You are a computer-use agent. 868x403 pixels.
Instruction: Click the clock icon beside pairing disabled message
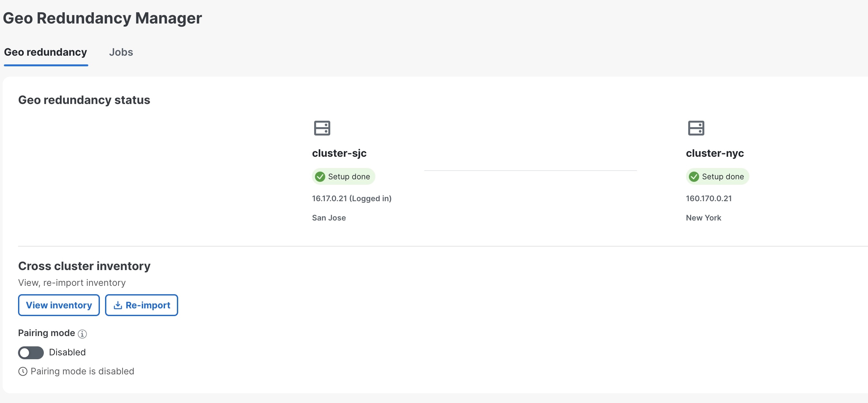point(22,371)
